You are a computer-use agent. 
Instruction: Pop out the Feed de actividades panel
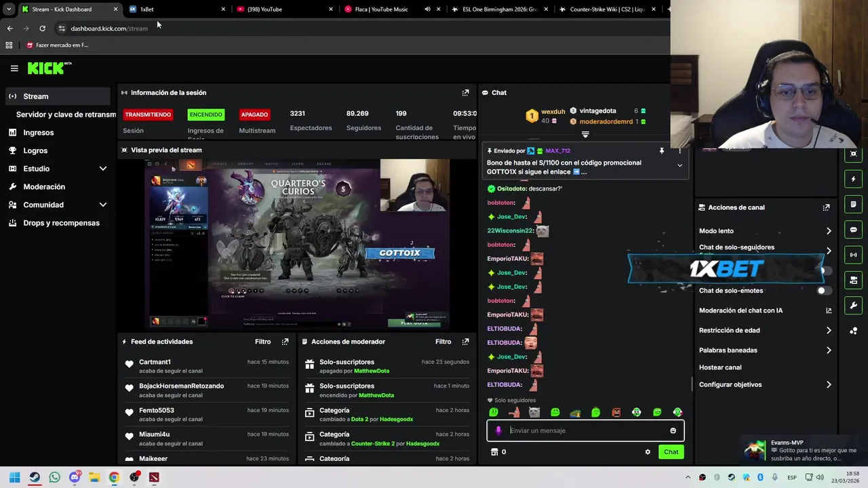click(x=285, y=342)
